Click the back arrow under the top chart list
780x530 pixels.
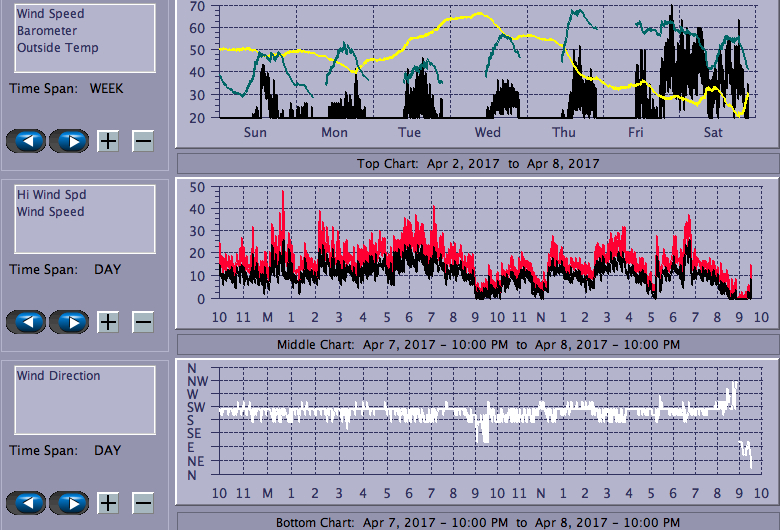[x=32, y=141]
